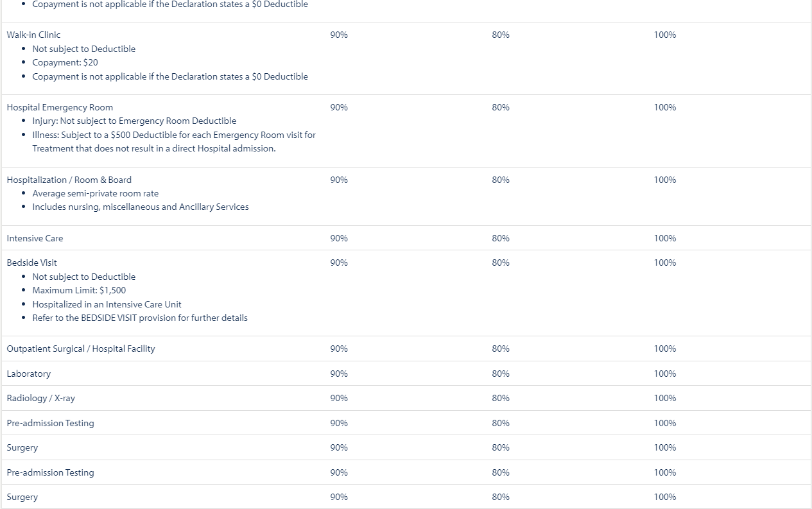Viewport: 812px width, 509px height.
Task: Select the BEDSIDE VISIT provision reference line
Action: (x=140, y=318)
